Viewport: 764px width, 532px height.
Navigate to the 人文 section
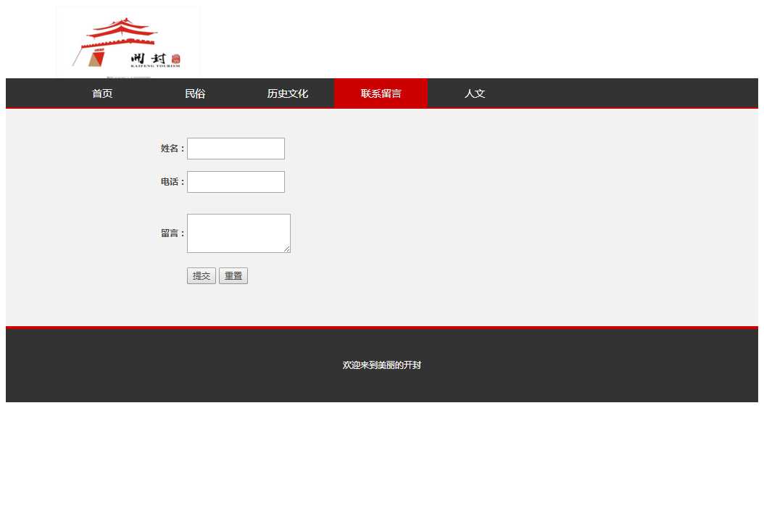click(x=475, y=93)
